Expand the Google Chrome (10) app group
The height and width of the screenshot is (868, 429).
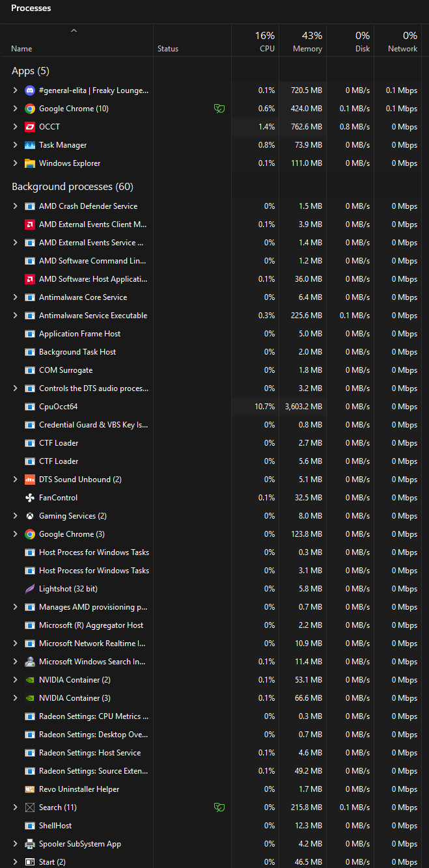pos(15,109)
